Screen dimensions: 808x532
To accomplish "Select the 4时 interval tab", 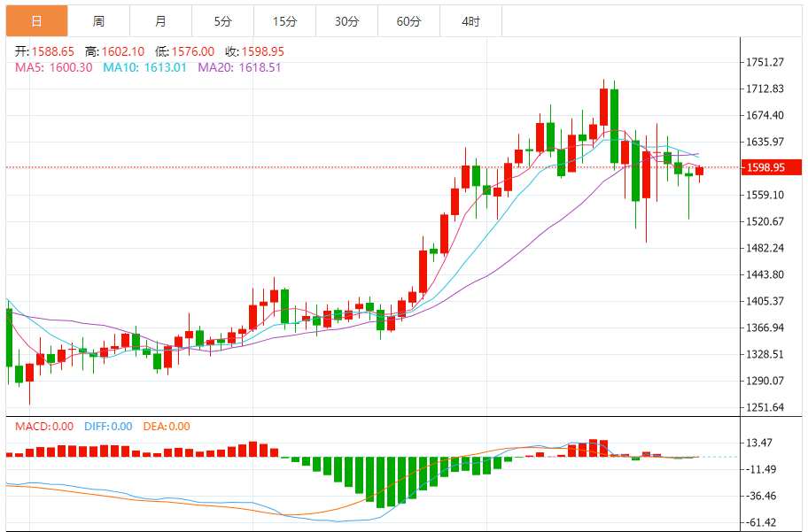I will point(471,19).
